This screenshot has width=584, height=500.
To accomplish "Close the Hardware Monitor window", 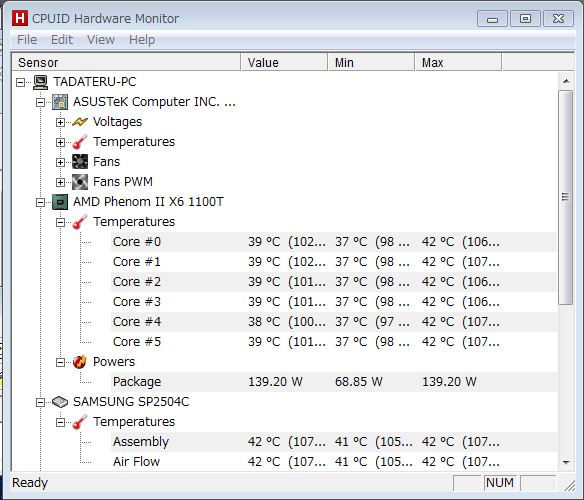I will tap(558, 19).
